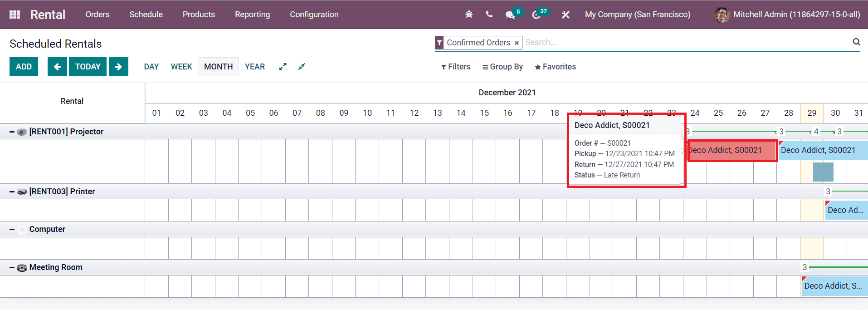The width and height of the screenshot is (868, 310).
Task: Click the funnel icon of filter facet
Action: coord(439,43)
